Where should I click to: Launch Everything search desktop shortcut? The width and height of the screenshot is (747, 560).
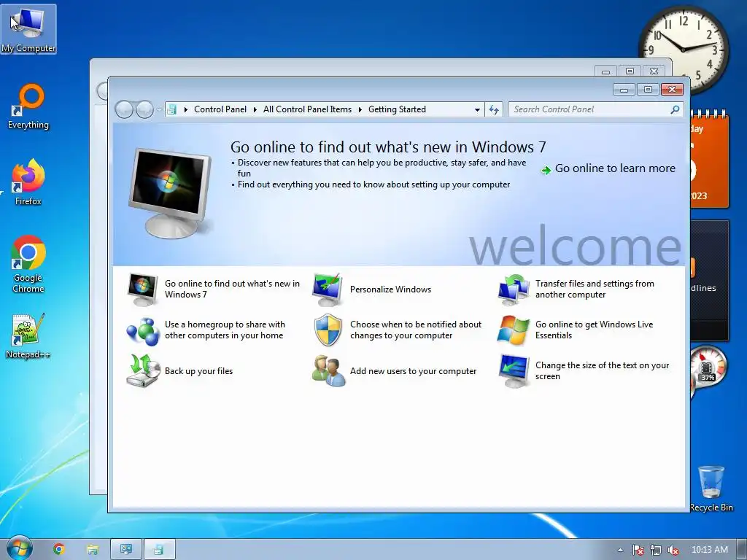(x=28, y=106)
